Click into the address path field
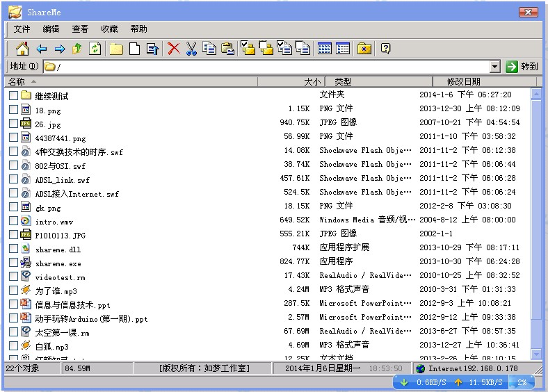The image size is (548, 392). (266, 67)
